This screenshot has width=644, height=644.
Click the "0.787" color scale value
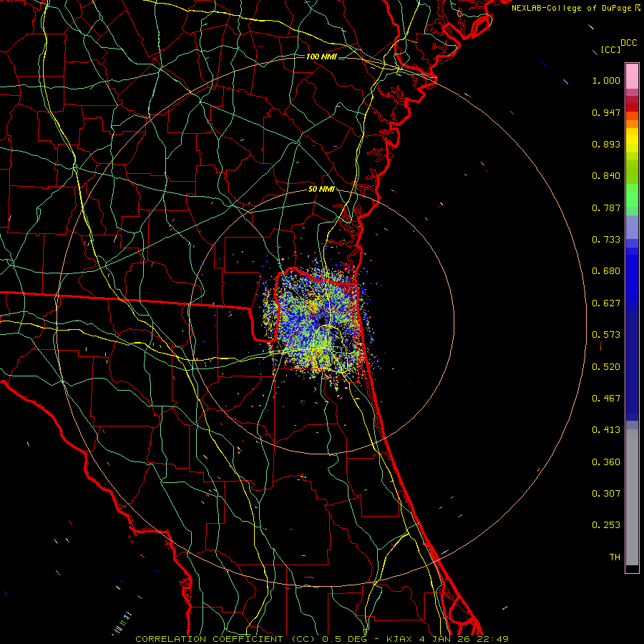pyautogui.click(x=606, y=208)
